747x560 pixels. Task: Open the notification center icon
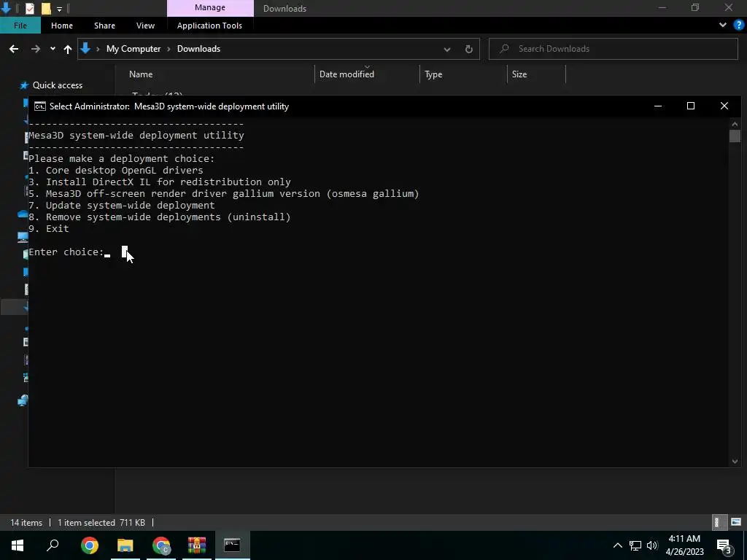click(724, 545)
